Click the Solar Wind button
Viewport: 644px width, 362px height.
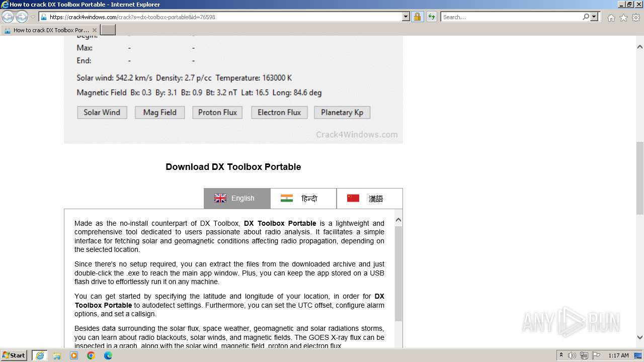(x=102, y=112)
